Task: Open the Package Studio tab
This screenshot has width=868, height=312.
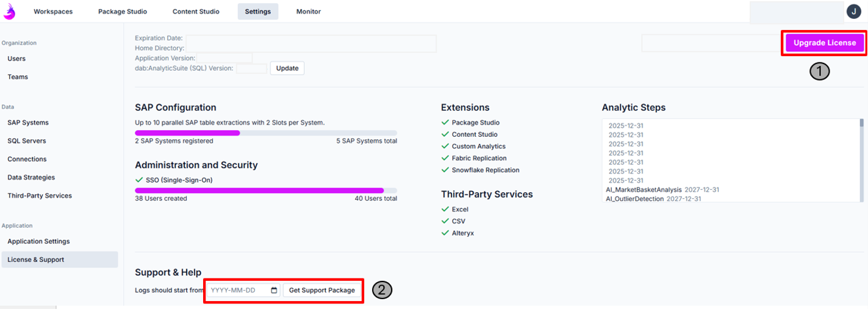Action: coord(123,12)
